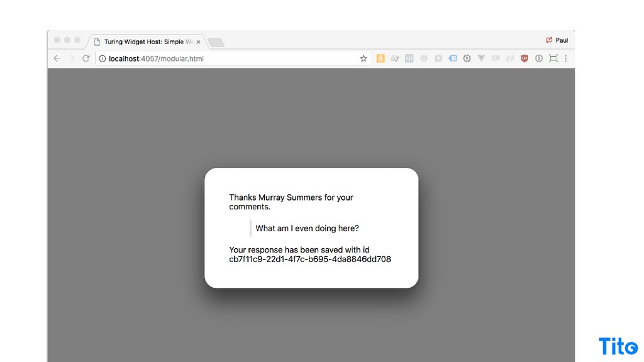644x362 pixels.
Task: Click the grey chat box extension icon
Action: (x=496, y=58)
